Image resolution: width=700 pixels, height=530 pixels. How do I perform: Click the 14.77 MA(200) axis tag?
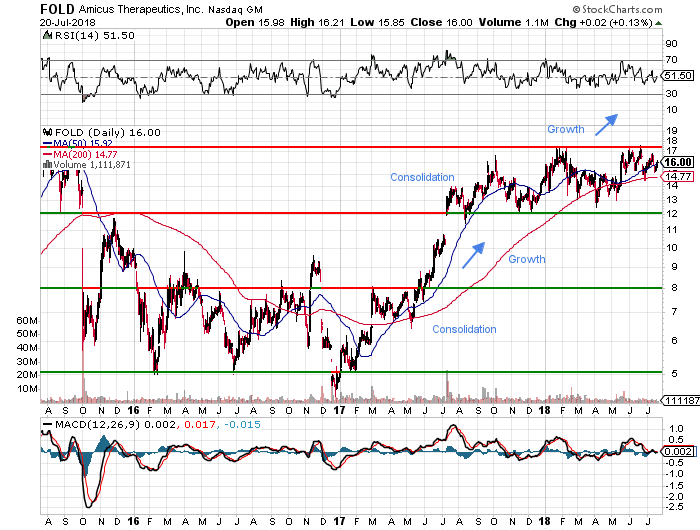pyautogui.click(x=678, y=176)
